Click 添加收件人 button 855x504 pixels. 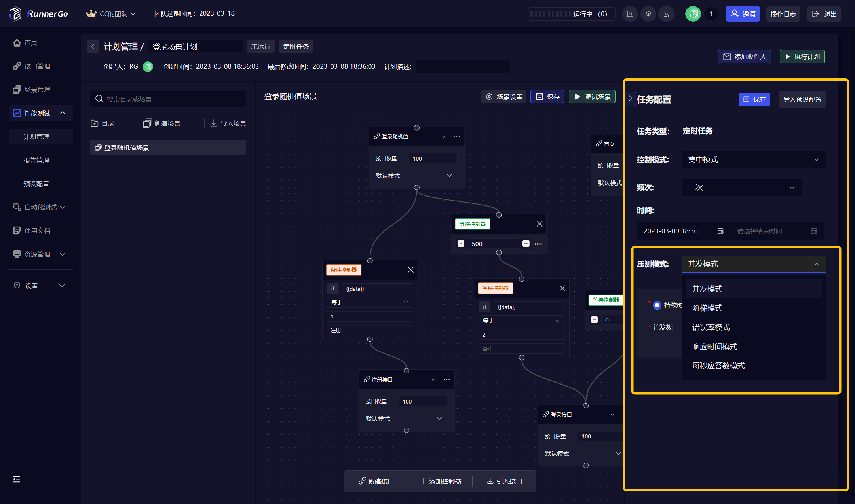point(745,57)
